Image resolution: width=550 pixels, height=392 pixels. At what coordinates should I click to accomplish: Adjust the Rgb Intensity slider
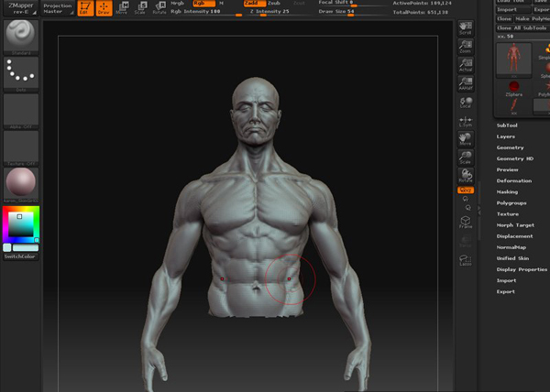[206, 12]
